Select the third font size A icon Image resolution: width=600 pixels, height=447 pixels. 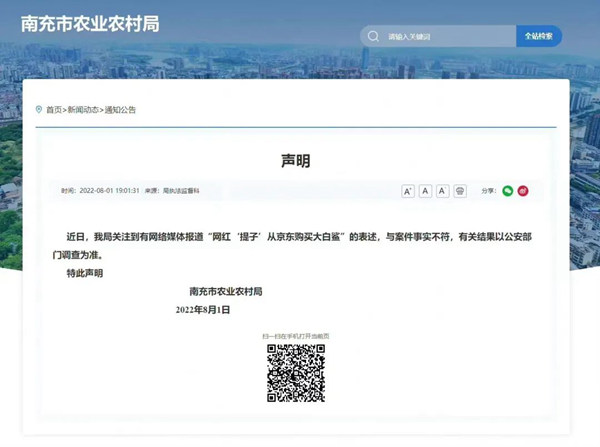(442, 190)
